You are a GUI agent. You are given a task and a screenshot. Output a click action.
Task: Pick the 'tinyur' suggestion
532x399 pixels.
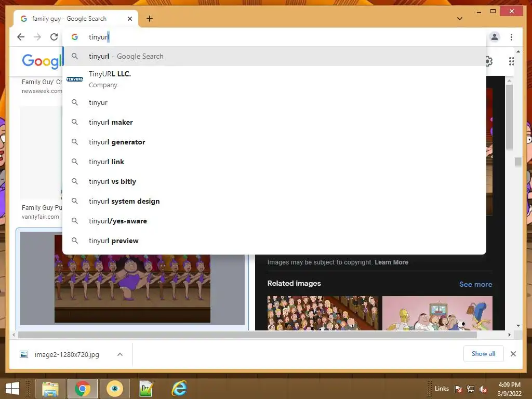(x=274, y=102)
